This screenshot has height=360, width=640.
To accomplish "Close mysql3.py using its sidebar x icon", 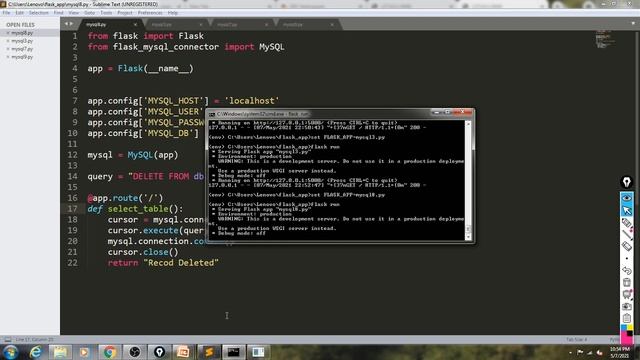I will pos(8,41).
